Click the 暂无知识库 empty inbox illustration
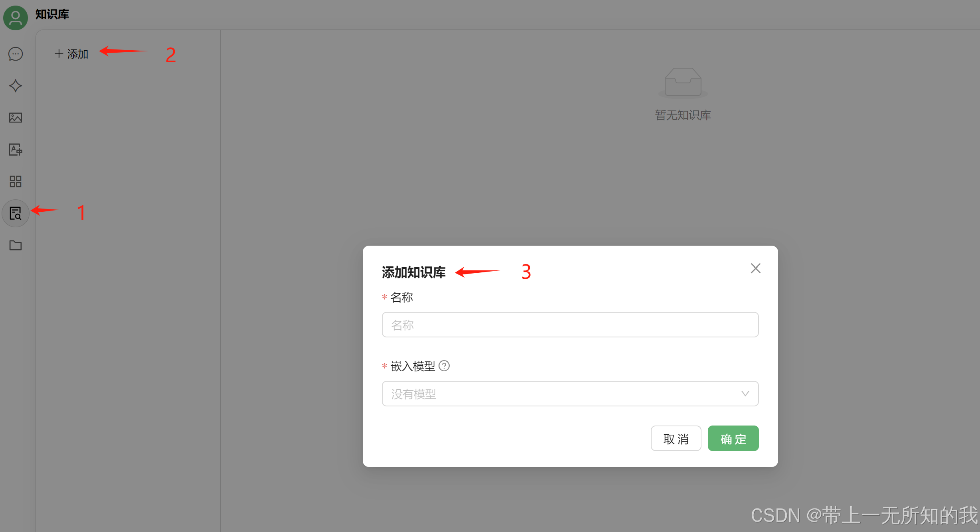Viewport: 980px width, 532px height. coord(683,82)
